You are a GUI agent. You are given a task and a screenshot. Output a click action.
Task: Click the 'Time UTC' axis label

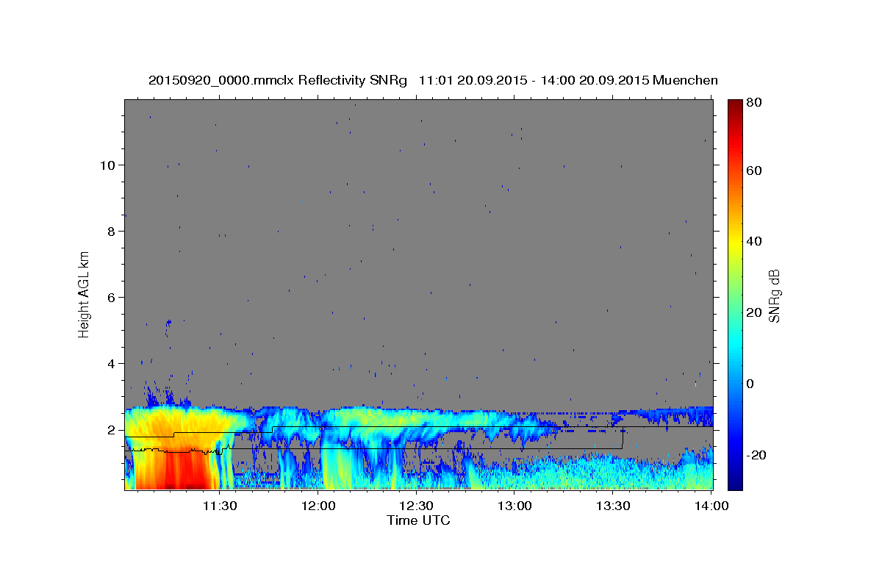tap(418, 520)
